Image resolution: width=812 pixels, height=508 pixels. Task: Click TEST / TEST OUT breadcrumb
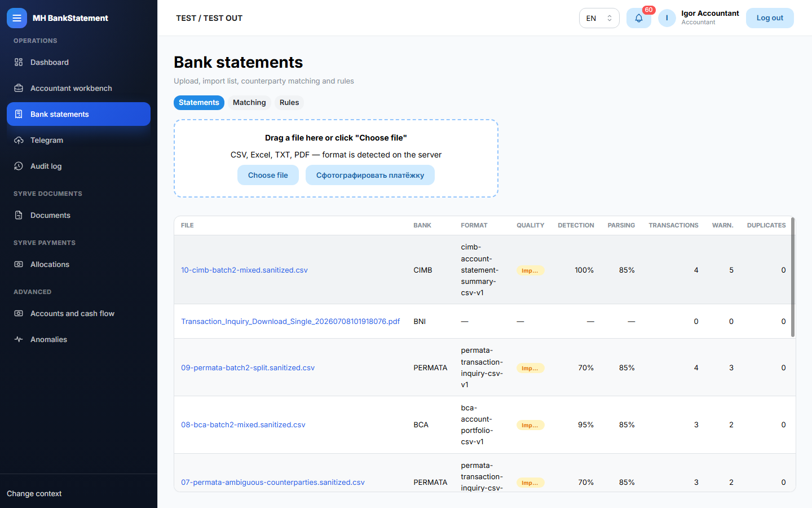point(209,18)
